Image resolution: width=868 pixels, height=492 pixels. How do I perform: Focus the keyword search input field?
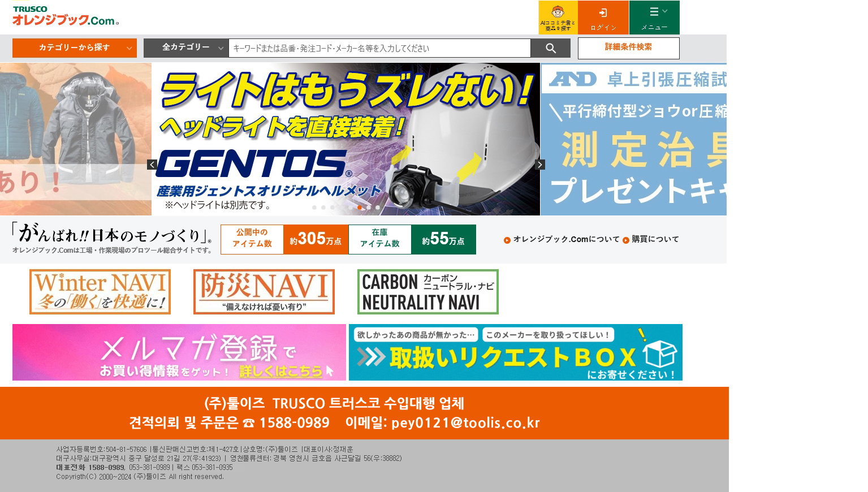pyautogui.click(x=379, y=48)
